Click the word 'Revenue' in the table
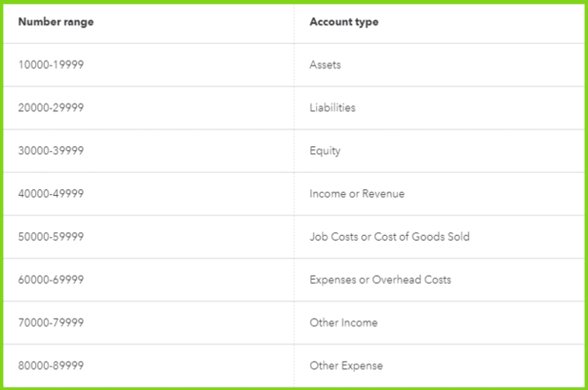 point(383,194)
